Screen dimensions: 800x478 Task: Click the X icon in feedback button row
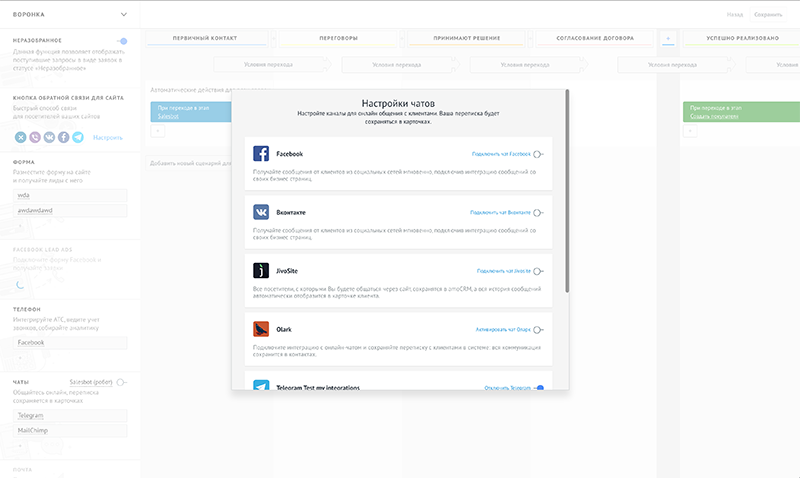click(20, 137)
